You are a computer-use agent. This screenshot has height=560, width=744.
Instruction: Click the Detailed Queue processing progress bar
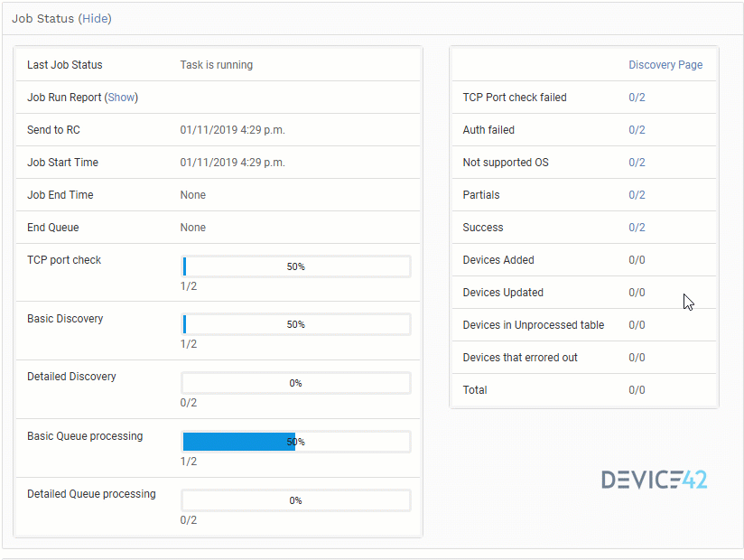pyautogui.click(x=296, y=500)
